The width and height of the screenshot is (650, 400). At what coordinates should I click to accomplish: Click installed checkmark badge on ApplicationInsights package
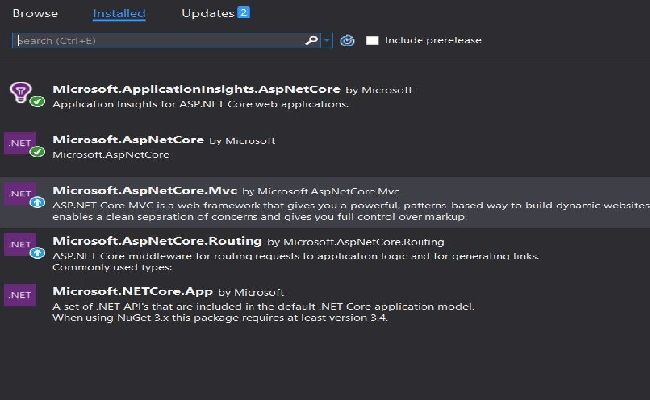37,101
